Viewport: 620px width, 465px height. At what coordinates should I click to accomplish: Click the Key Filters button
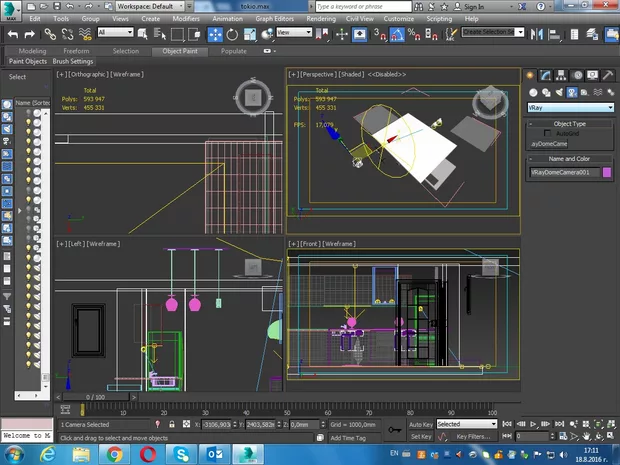click(473, 436)
